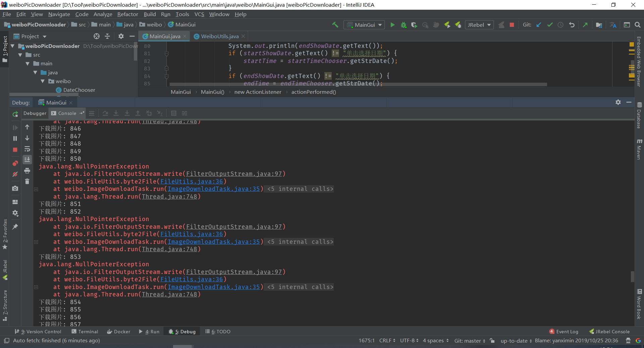
Task: Toggle soft-wrap in the console
Action: click(27, 149)
